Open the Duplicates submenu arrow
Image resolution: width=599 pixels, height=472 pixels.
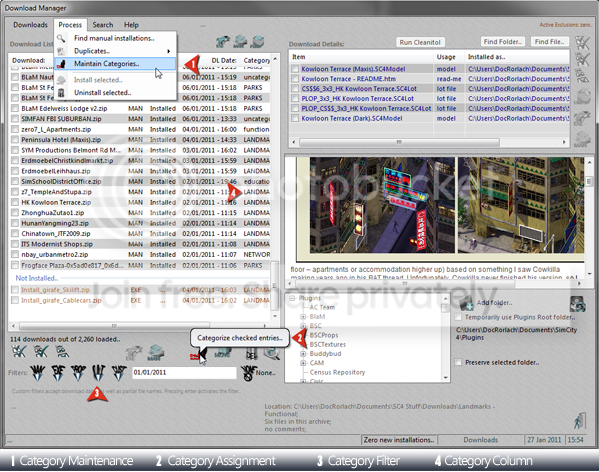tap(168, 51)
